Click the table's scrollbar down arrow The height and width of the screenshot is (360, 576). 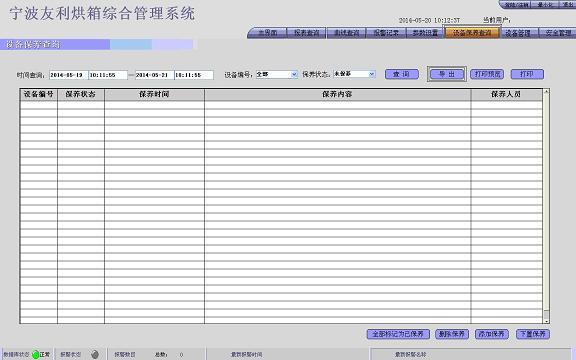point(546,321)
